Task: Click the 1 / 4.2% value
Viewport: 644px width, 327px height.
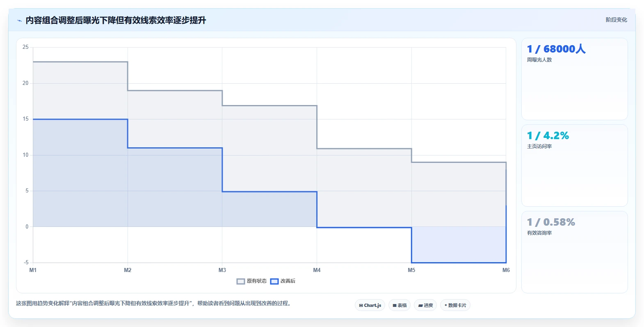Action: coord(548,136)
